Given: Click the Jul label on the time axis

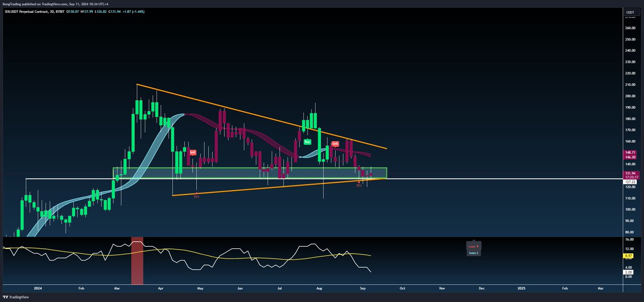Looking at the screenshot, I should click(x=280, y=288).
